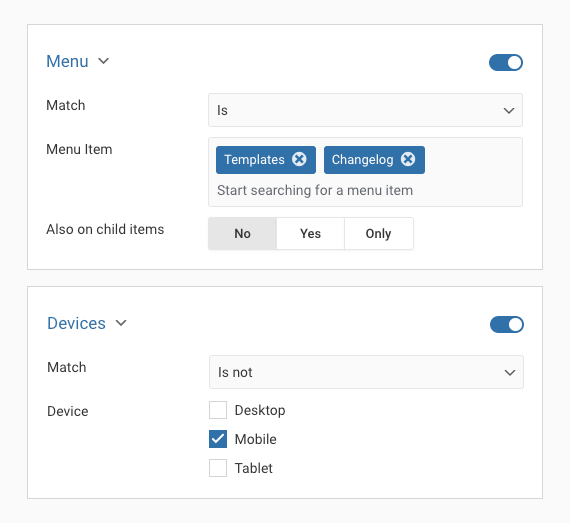
Task: Click the Menu section title
Action: pyautogui.click(x=67, y=61)
